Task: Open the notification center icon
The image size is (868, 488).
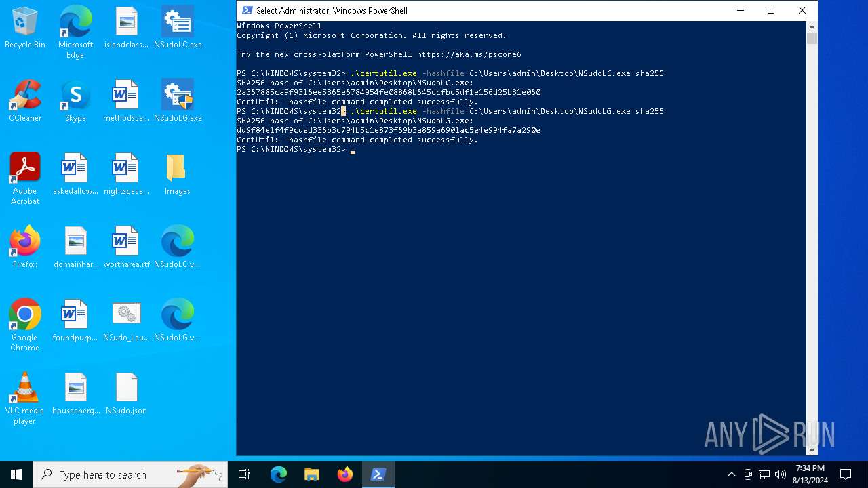Action: coord(846,474)
